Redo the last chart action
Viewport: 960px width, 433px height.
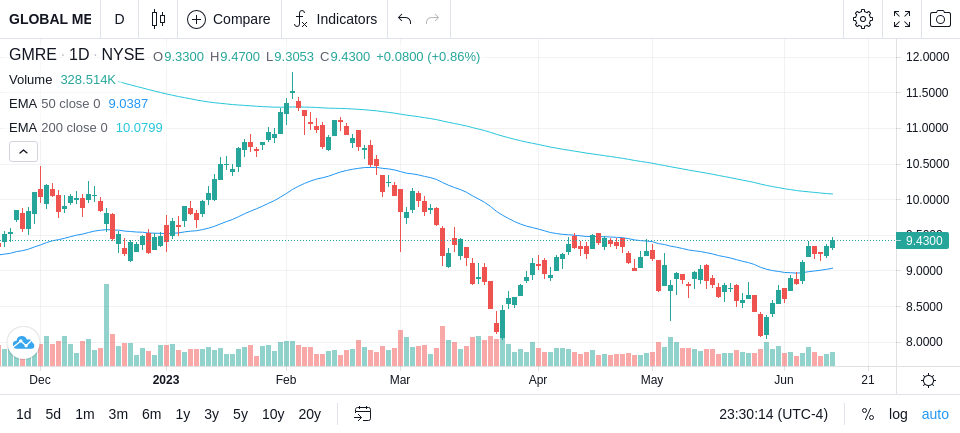(x=433, y=19)
